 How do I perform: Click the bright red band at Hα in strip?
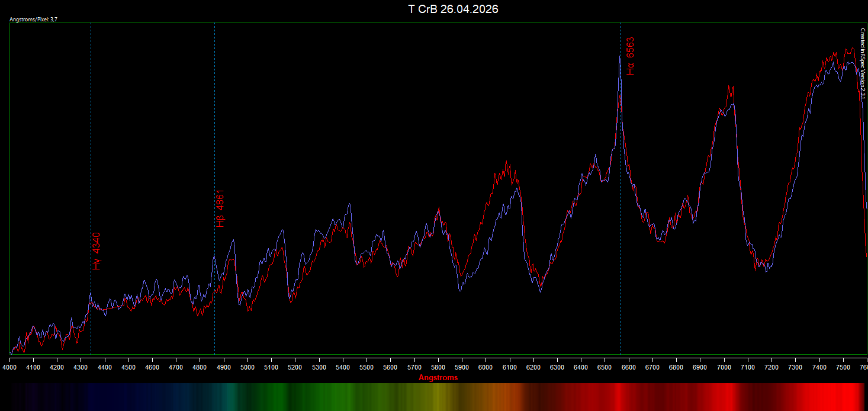click(619, 396)
